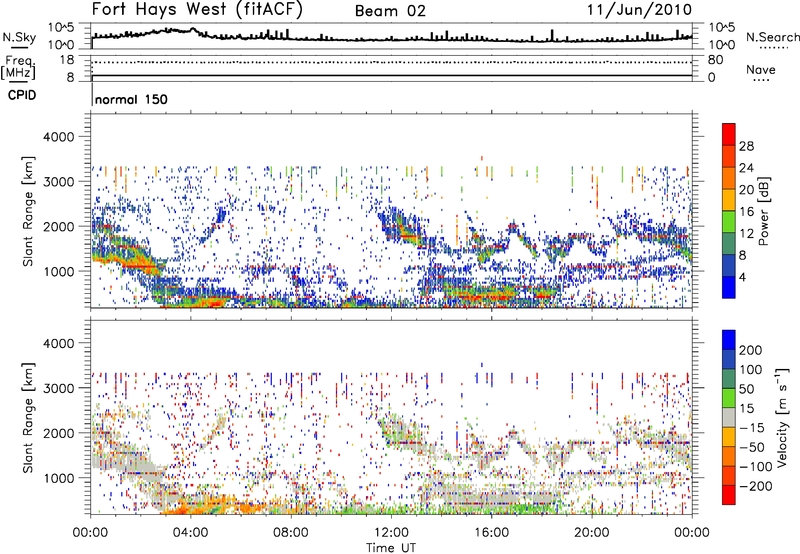
Task: Click the "Beam 02" heading
Action: (390, 11)
